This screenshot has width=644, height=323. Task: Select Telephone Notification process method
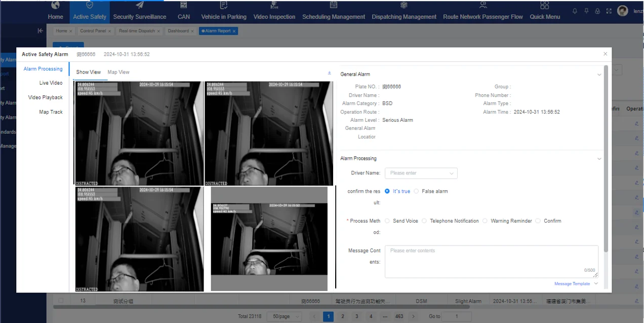coord(424,221)
